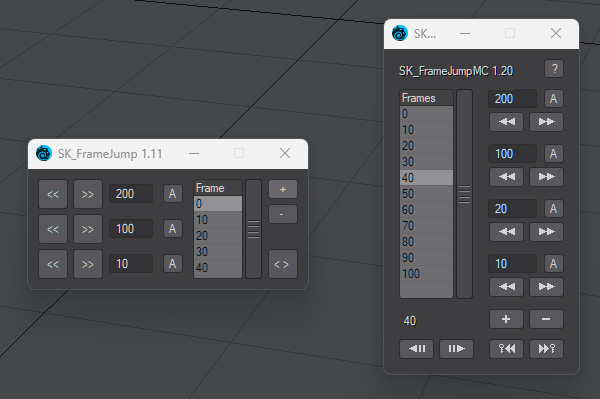The image size is (600, 399).
Task: Toggle the A button beside 10 in SK_FrameJumpMC
Action: point(554,264)
